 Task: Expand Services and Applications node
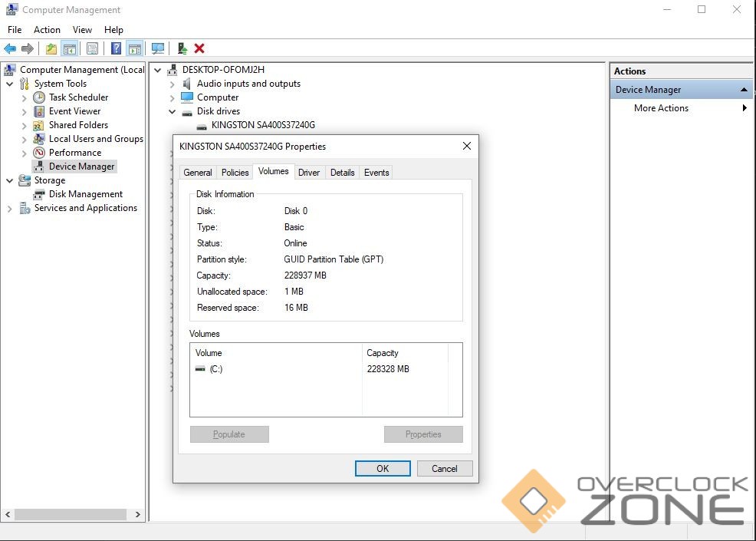[10, 209]
